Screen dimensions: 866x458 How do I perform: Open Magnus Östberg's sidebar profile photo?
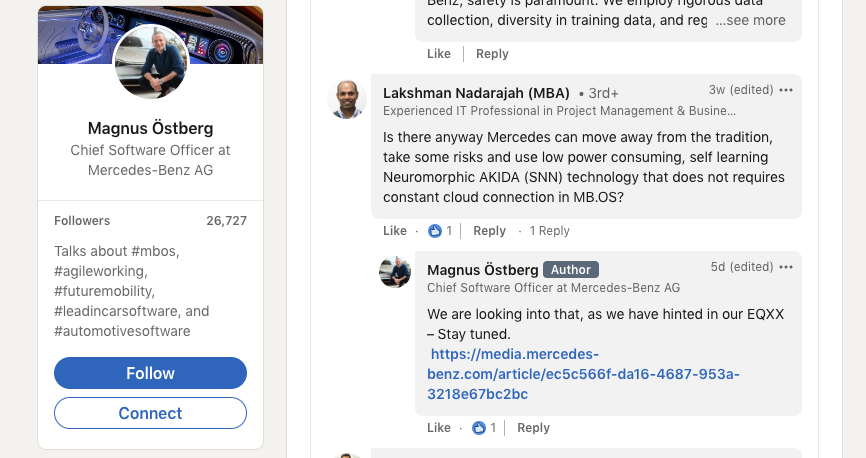click(151, 62)
